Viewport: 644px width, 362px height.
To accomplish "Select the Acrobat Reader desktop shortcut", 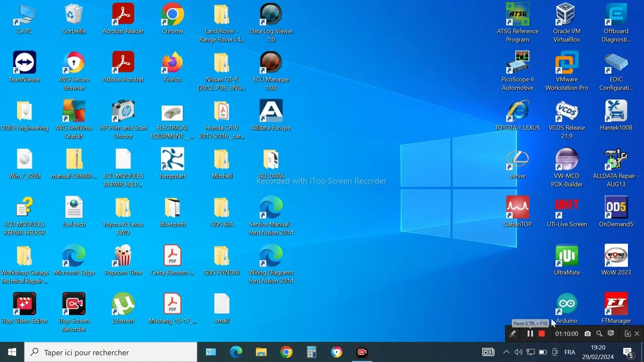I will (x=123, y=19).
